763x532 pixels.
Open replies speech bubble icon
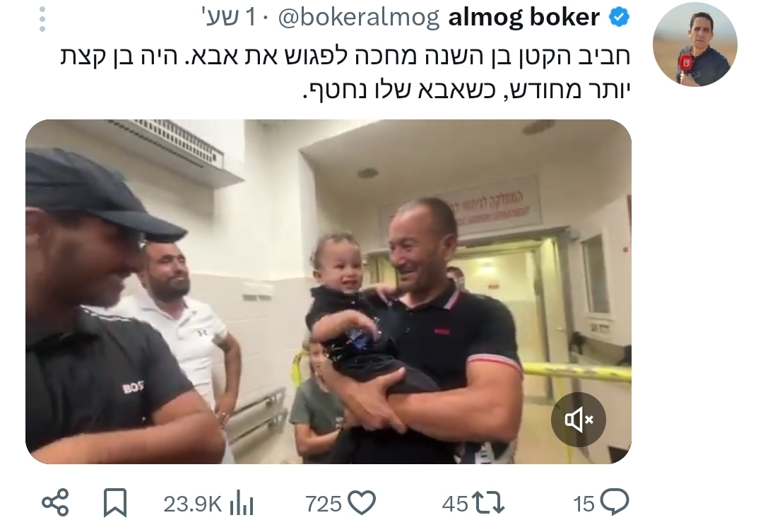pyautogui.click(x=614, y=503)
